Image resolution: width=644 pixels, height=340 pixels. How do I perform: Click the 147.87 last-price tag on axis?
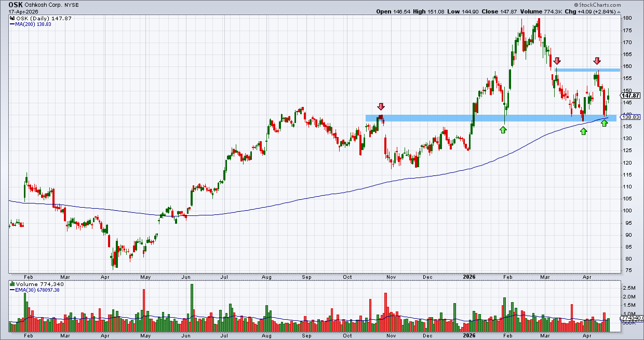630,96
